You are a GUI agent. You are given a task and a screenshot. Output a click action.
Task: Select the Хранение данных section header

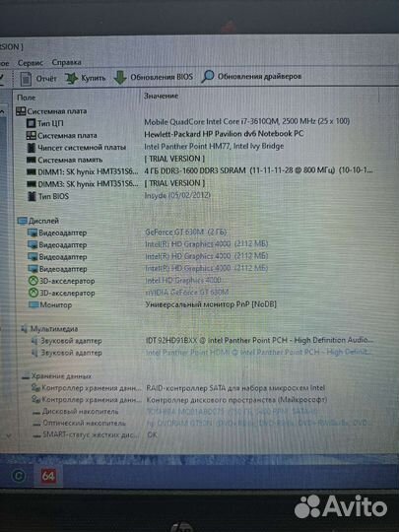coord(56,376)
